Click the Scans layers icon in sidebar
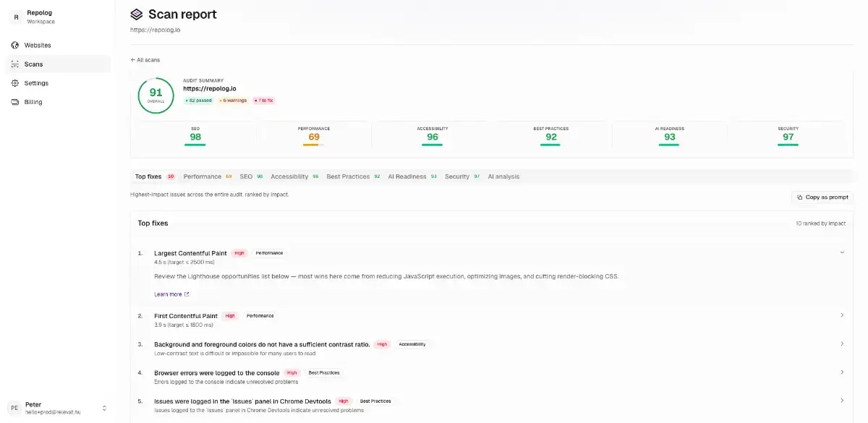This screenshot has width=868, height=423. tap(15, 64)
